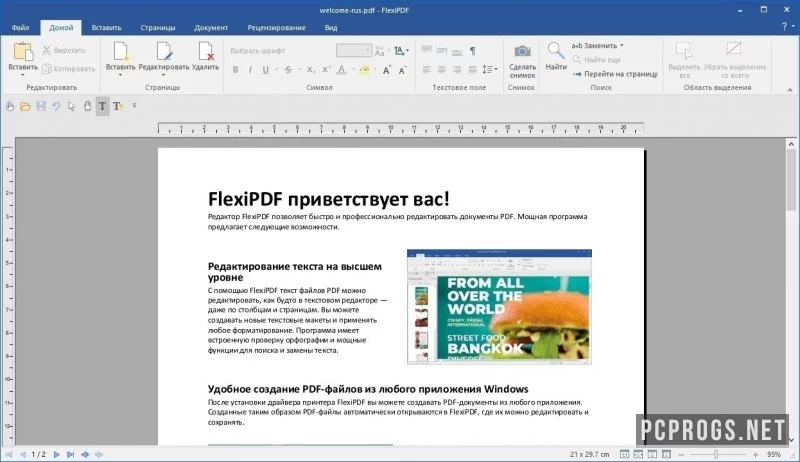The image size is (800, 462).
Task: Click the vertical scrollbar thumb
Action: pos(791,181)
